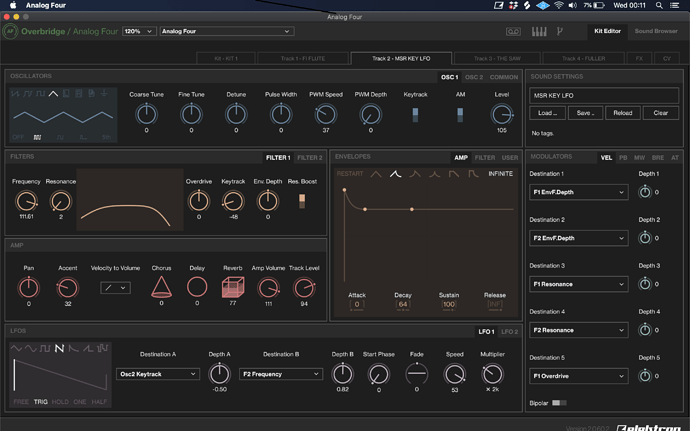Open Destination 3 F1 Resonance dropdown

(579, 283)
